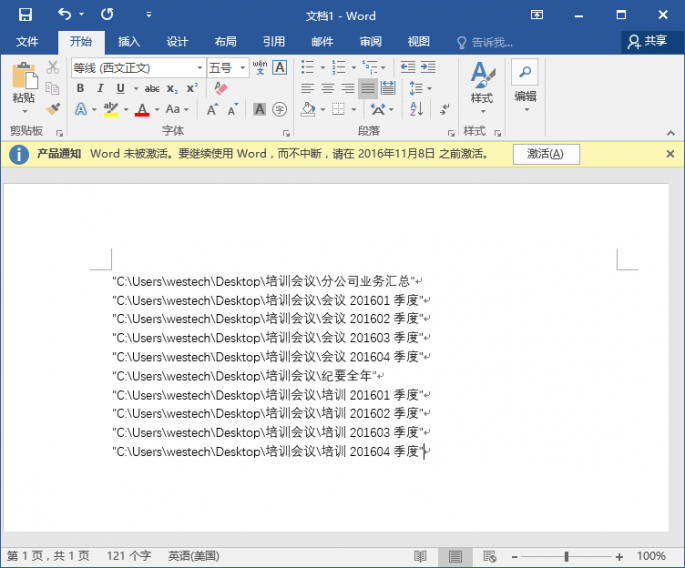Open the phonetic guide (wén) tool
685x568 pixels.
click(x=260, y=67)
